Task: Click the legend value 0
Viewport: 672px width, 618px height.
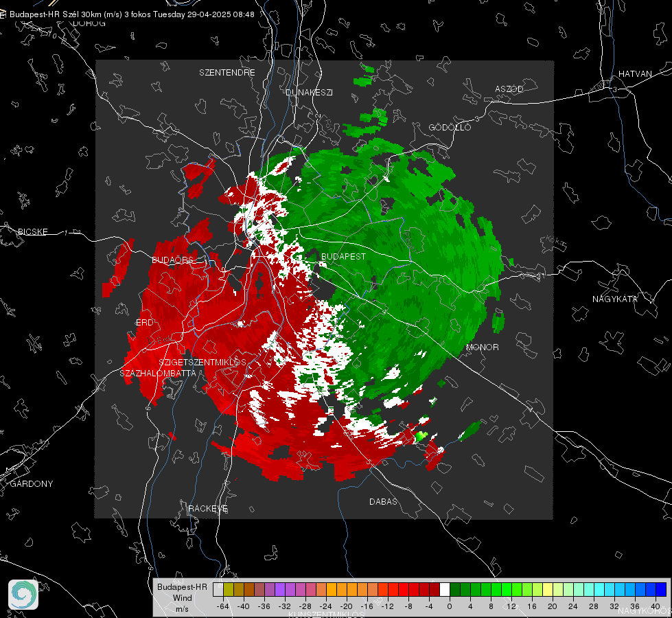Action: tap(449, 606)
